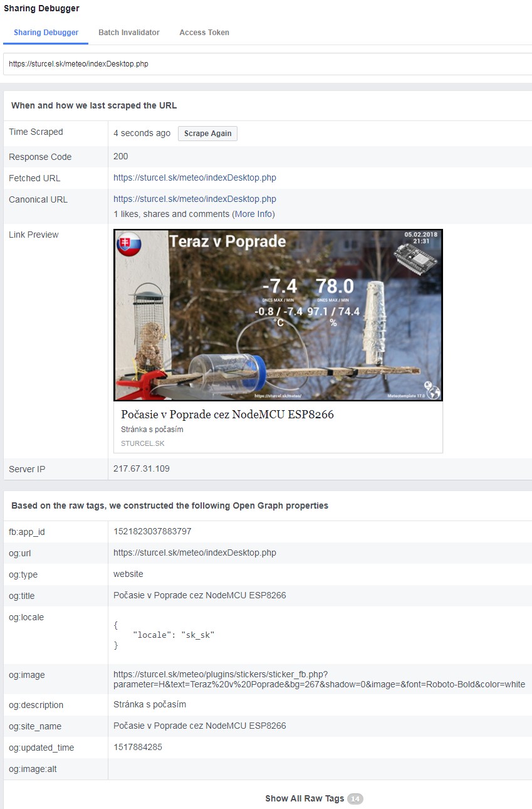Click the og:url value

click(x=195, y=553)
